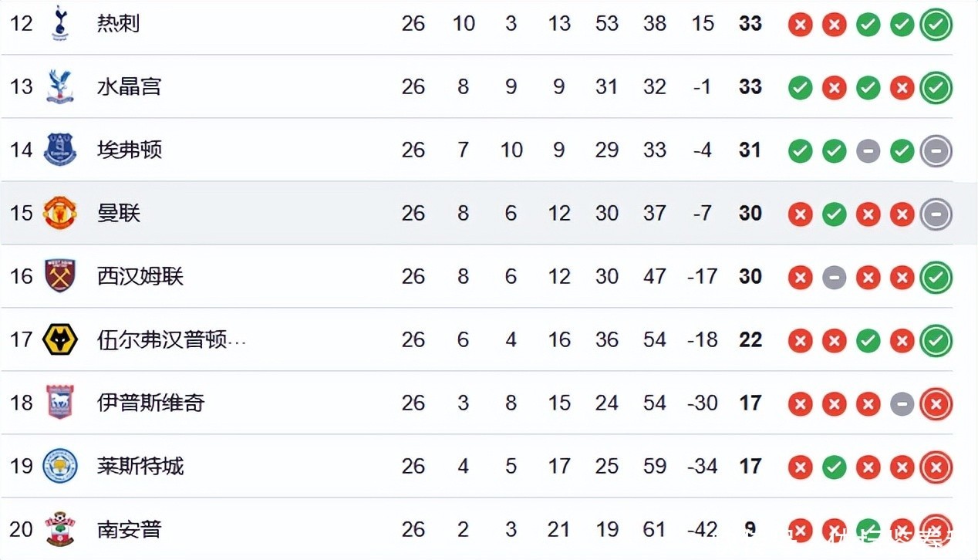Open the 水晶宫 team link
978x560 pixels.
pyautogui.click(x=129, y=86)
